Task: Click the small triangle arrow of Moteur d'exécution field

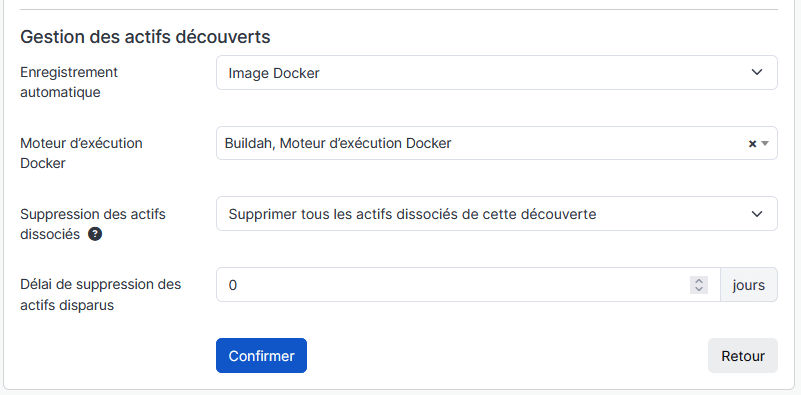Action: coord(765,144)
